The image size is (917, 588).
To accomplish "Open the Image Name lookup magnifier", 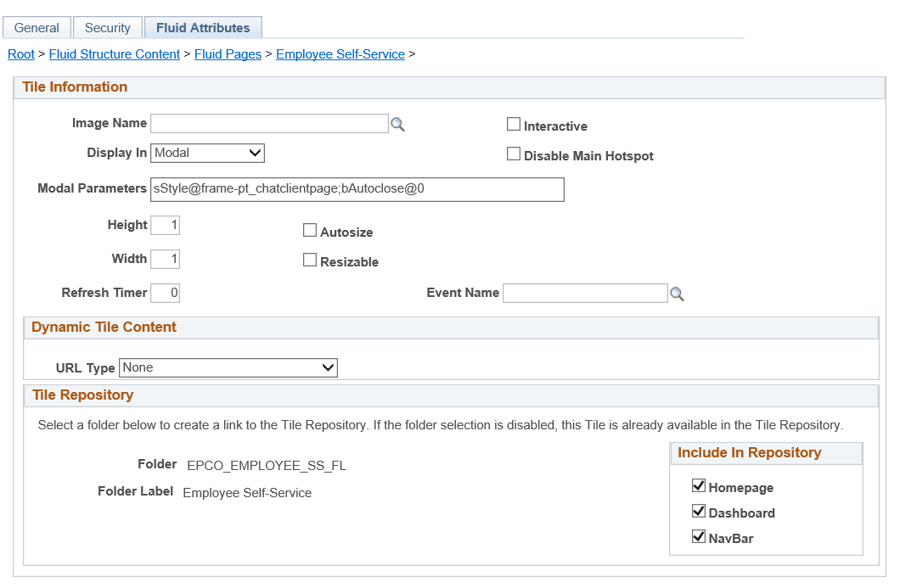I will point(397,124).
